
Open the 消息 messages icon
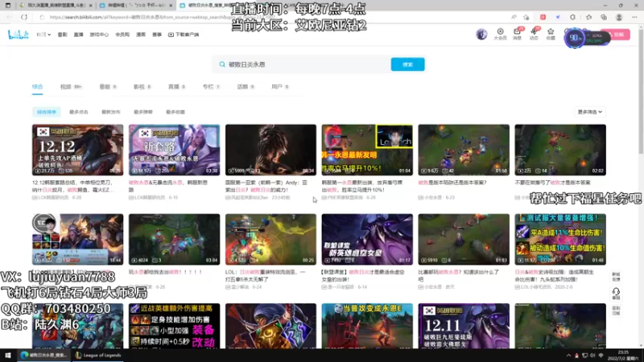(x=517, y=35)
